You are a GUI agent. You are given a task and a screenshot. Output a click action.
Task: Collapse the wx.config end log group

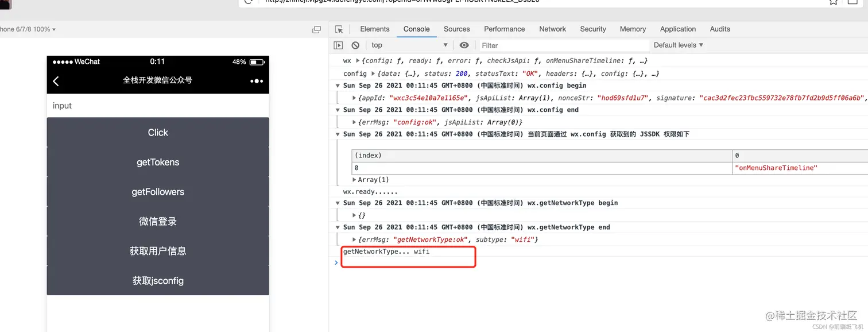click(x=338, y=110)
